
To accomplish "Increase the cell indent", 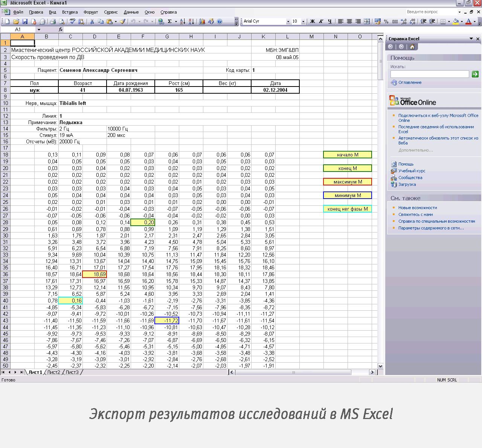I will tap(432, 21).
